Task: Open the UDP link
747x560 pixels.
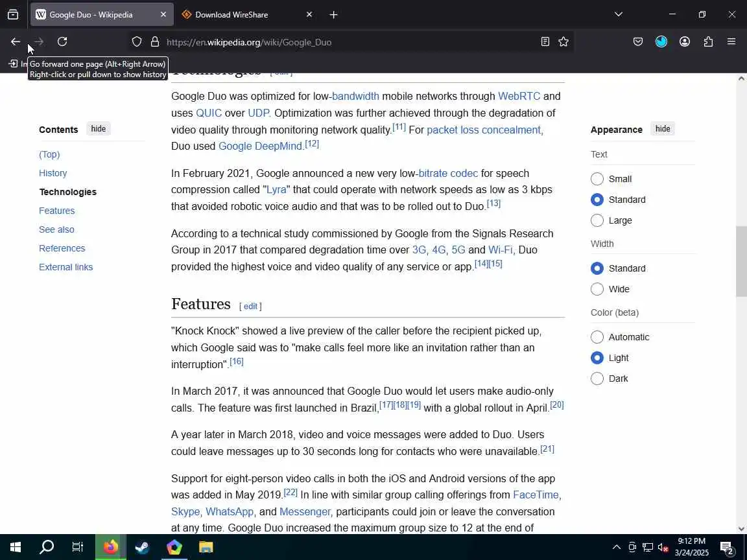Action: (x=259, y=113)
